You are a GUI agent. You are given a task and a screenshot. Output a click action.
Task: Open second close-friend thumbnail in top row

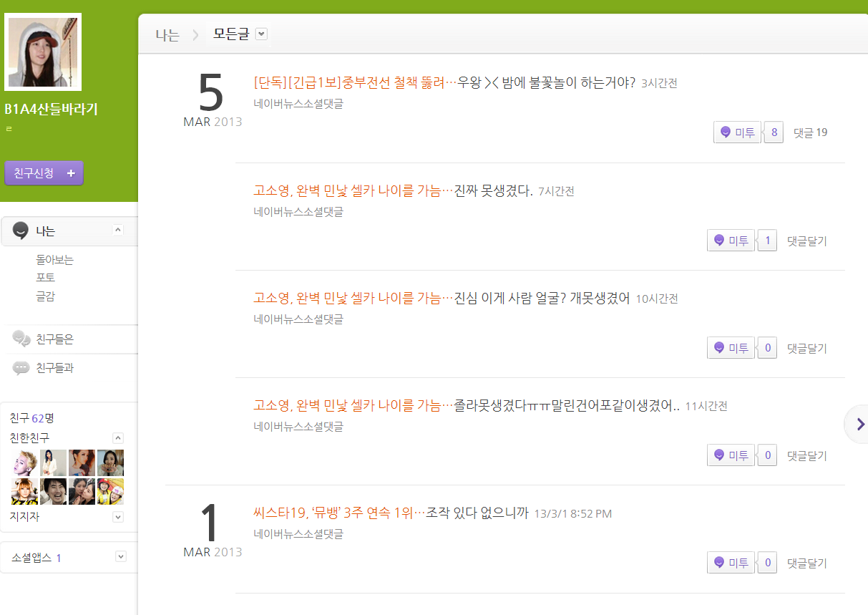[54, 463]
